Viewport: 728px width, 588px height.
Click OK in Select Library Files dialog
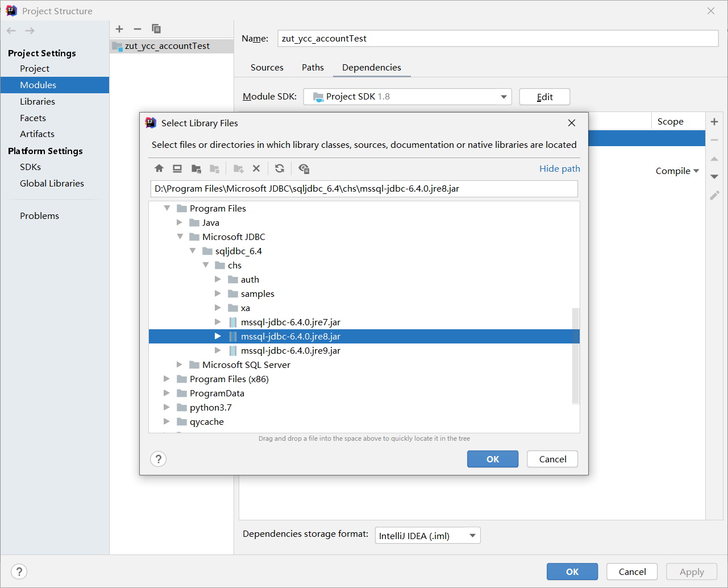(x=493, y=459)
